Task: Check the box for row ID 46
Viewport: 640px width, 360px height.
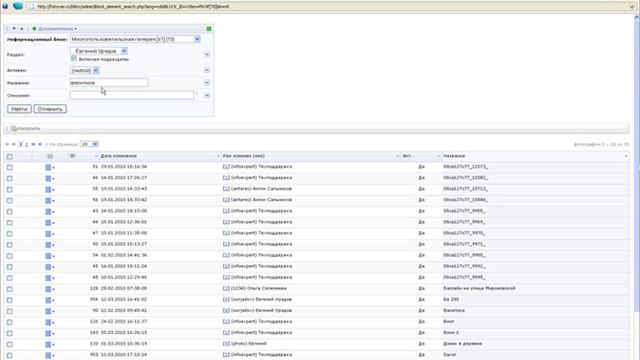Action: click(x=9, y=178)
